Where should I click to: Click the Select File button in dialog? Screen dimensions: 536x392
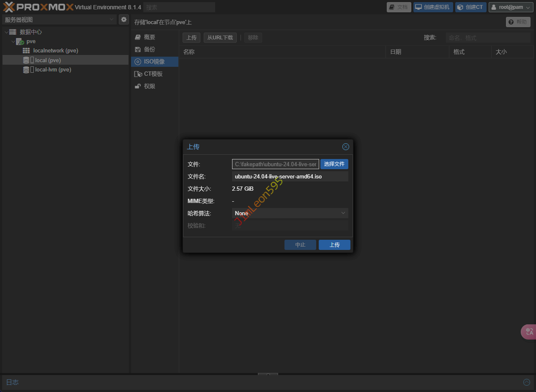(x=334, y=164)
